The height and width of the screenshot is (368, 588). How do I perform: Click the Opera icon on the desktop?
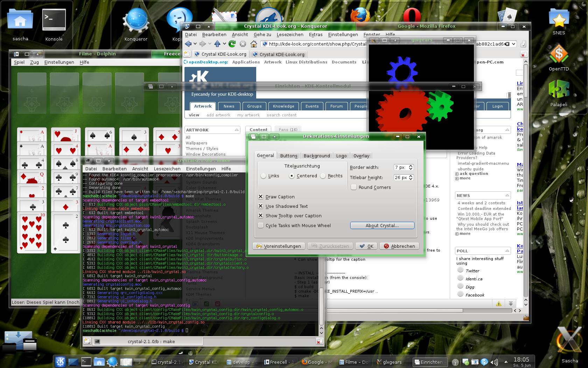(x=412, y=16)
